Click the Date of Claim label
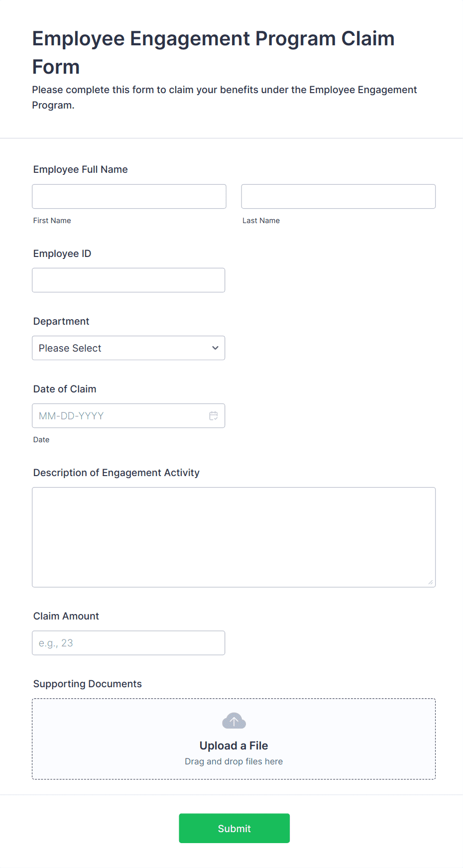Viewport: 463px width, 868px height. tap(65, 389)
